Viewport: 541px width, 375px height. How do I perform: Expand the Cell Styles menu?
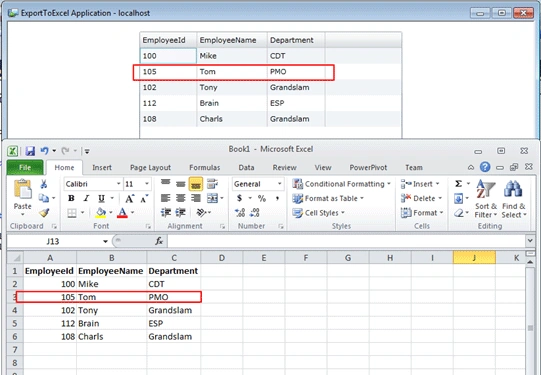click(318, 213)
